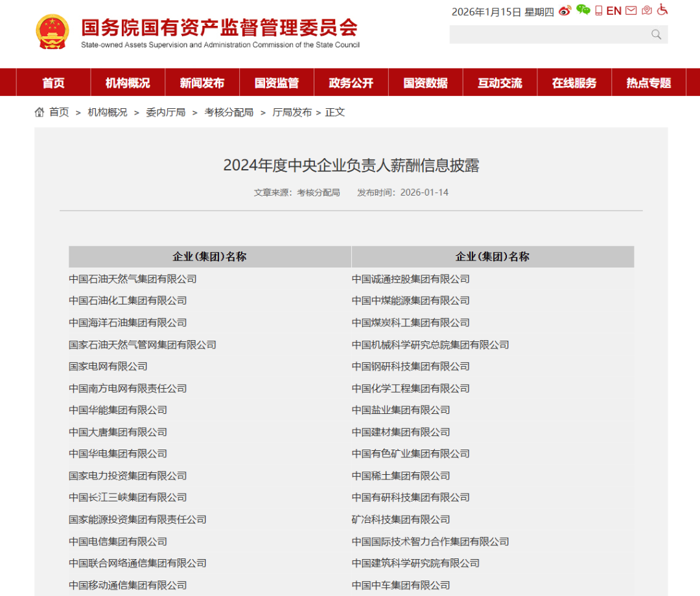
Task: Open the 互动交流 navigation menu
Action: coord(500,83)
